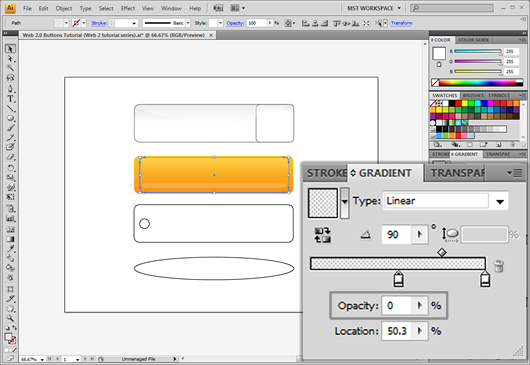The height and width of the screenshot is (365, 530).
Task: Select the Line Segment tool
Action: tap(10, 108)
